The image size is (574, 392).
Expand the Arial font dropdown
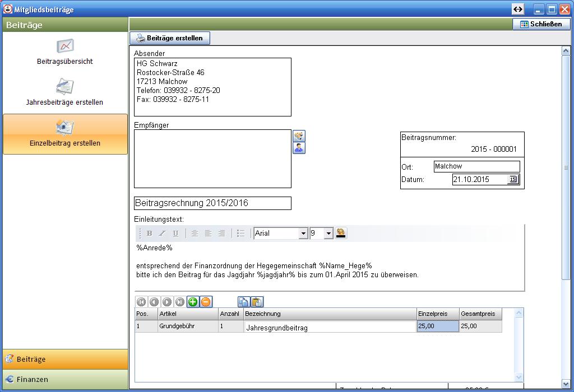pos(303,234)
